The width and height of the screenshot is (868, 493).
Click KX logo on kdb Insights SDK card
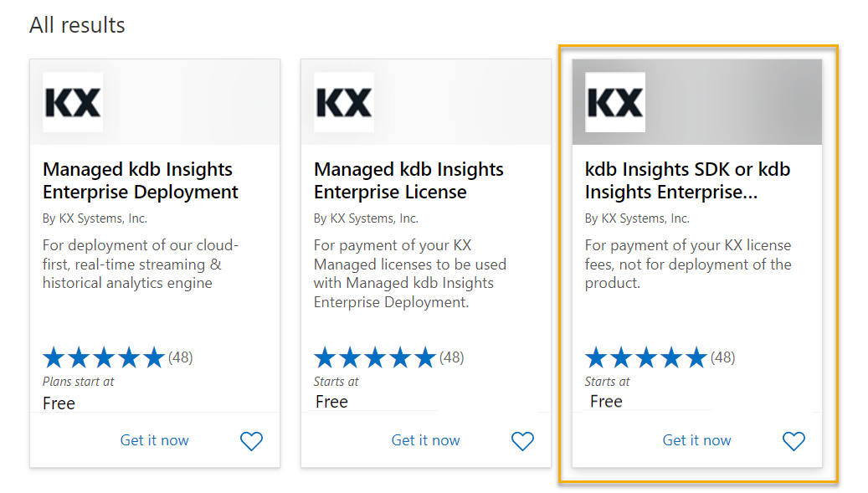click(x=615, y=102)
